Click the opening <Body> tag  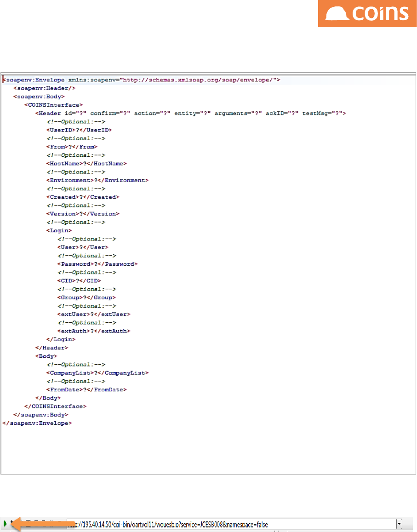[46, 356]
